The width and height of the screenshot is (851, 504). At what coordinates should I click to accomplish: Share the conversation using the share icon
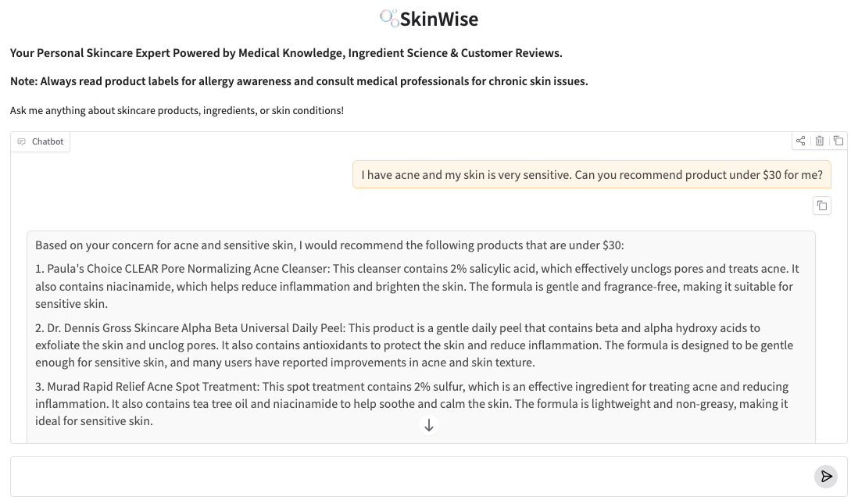[x=801, y=141]
